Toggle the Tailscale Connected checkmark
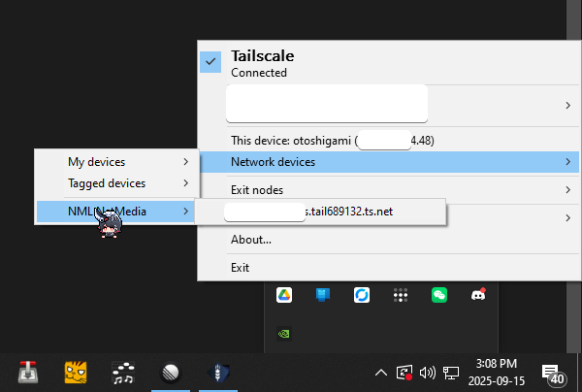 tap(210, 62)
